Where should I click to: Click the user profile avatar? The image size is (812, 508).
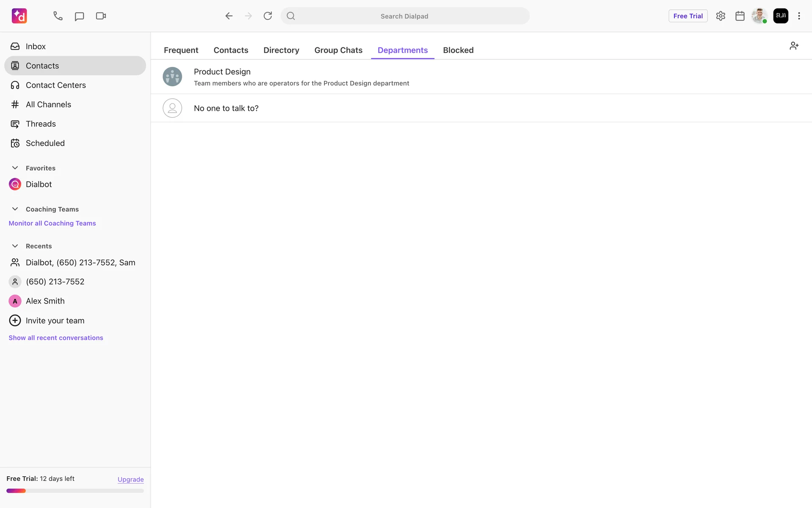(x=759, y=16)
